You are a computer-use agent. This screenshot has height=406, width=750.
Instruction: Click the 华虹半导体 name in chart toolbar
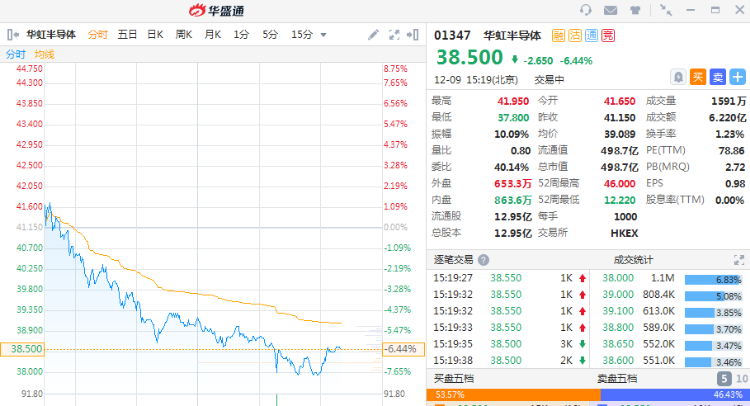(51, 34)
